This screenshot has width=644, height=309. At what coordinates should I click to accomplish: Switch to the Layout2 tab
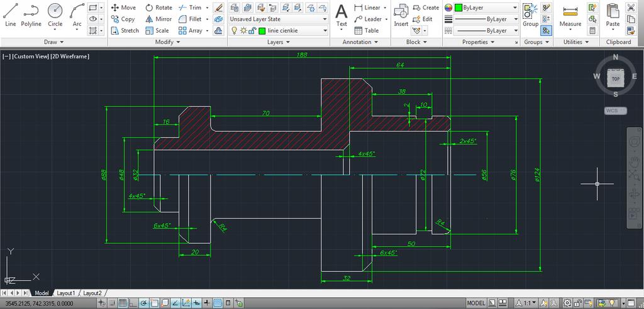point(92,293)
